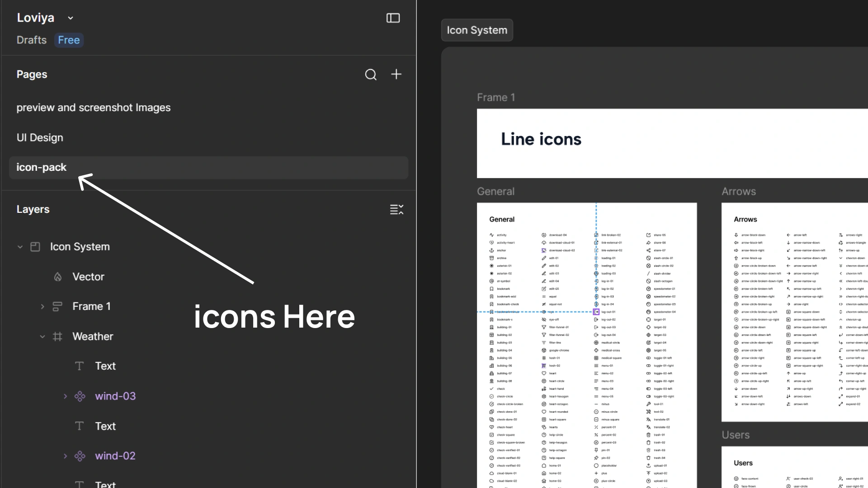Click the Icon System section icon
Image resolution: width=868 pixels, height=488 pixels.
[35, 247]
